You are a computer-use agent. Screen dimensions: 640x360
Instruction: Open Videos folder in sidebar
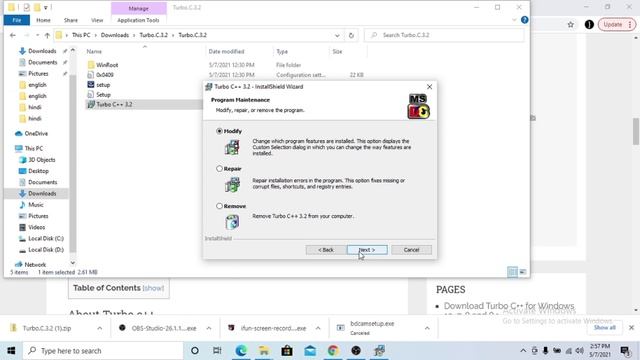(36, 227)
